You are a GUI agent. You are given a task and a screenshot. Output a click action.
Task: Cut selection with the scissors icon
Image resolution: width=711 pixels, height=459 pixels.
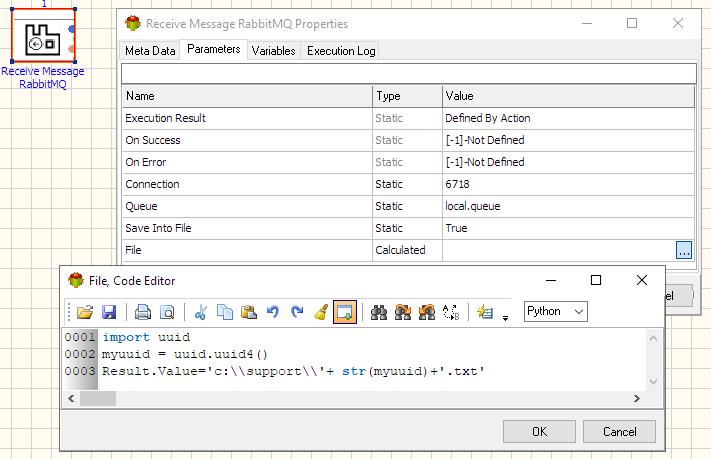click(200, 312)
